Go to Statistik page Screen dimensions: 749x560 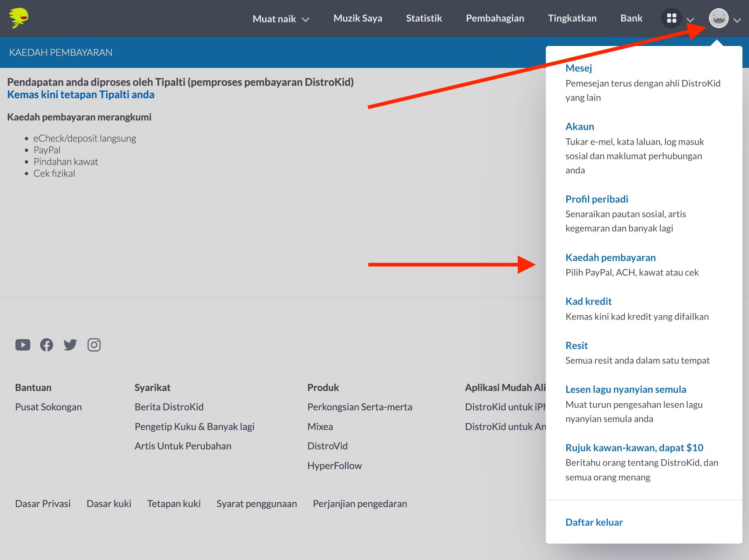point(424,18)
